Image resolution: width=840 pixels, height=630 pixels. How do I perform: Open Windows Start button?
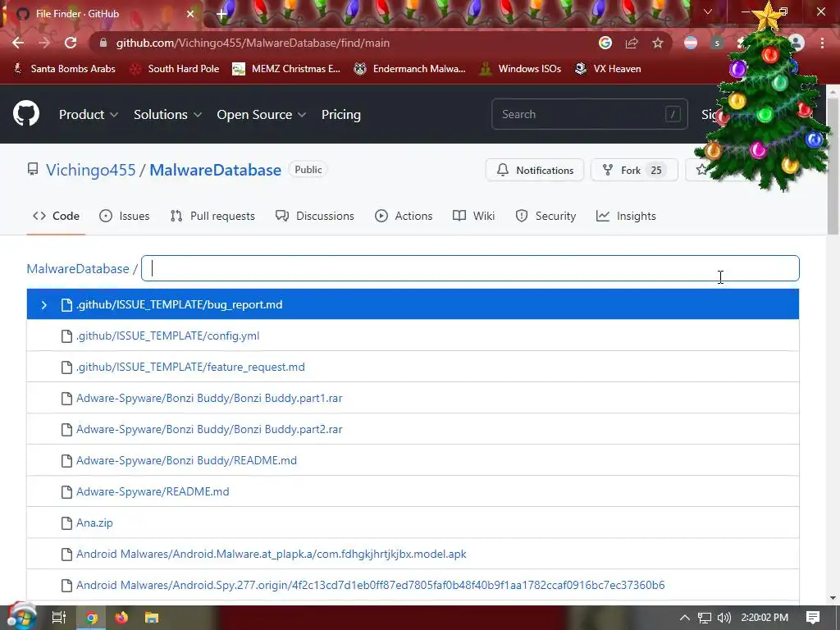[x=21, y=618]
